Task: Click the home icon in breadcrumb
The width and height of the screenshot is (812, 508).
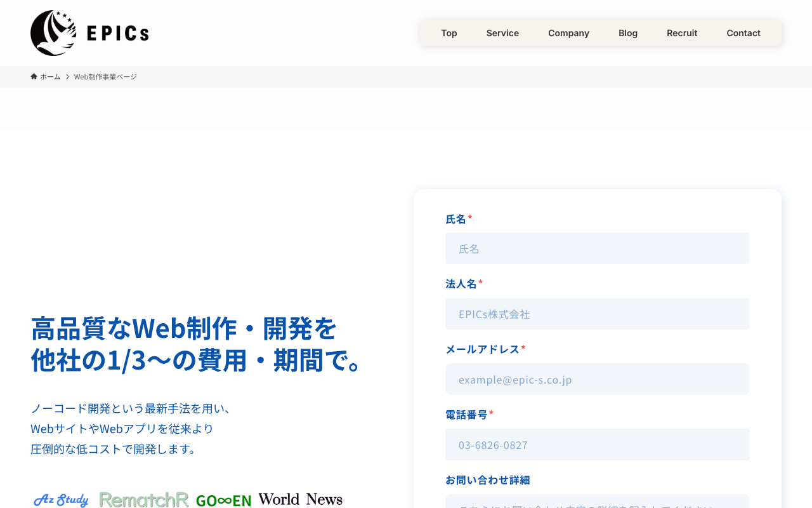Action: 34,77
